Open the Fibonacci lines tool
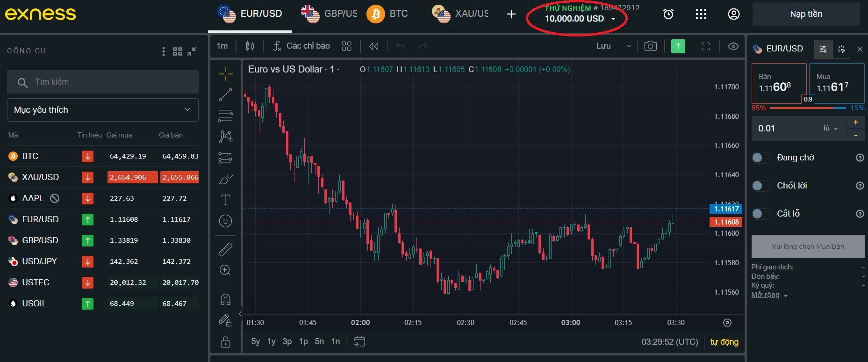The height and width of the screenshot is (362, 868). (x=225, y=116)
